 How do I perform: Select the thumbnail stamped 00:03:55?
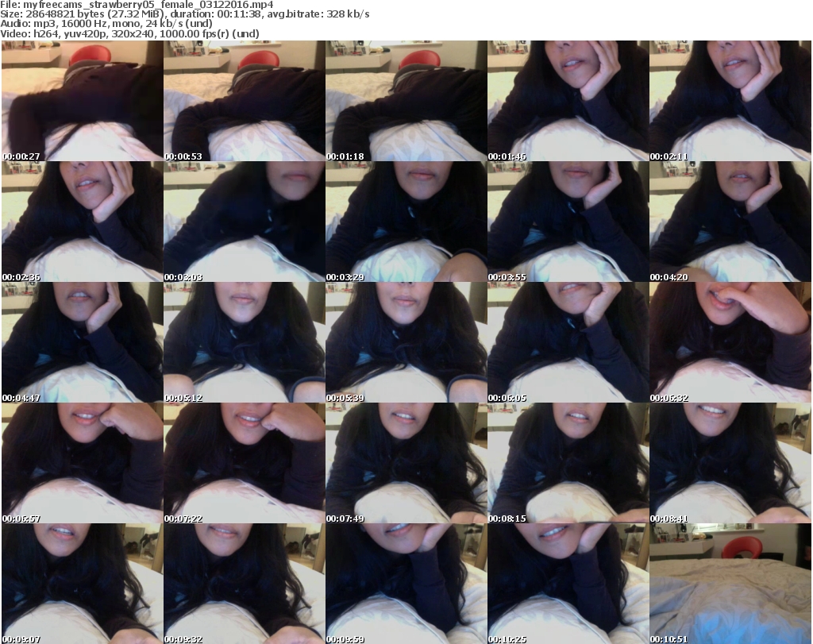tap(568, 222)
